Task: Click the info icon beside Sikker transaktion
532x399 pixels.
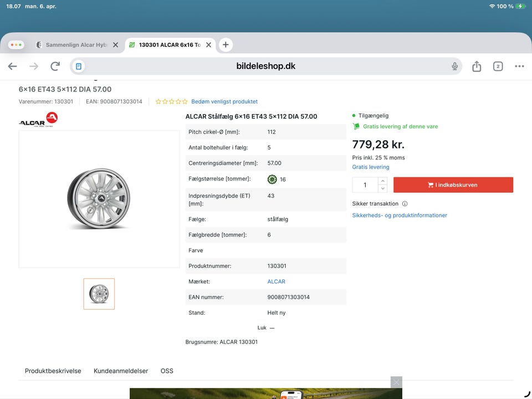Action: pyautogui.click(x=405, y=204)
